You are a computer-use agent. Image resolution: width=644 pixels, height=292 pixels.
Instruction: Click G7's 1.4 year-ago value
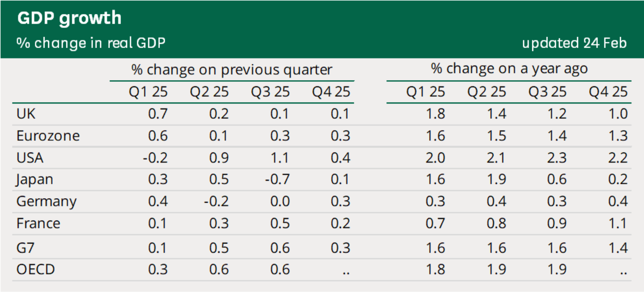coord(618,248)
